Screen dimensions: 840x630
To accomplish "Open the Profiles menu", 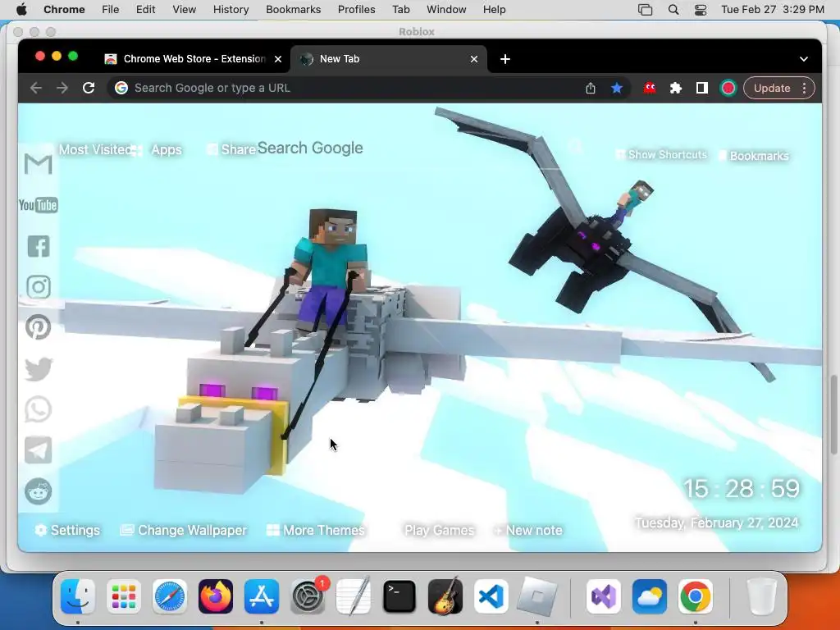I will (356, 10).
